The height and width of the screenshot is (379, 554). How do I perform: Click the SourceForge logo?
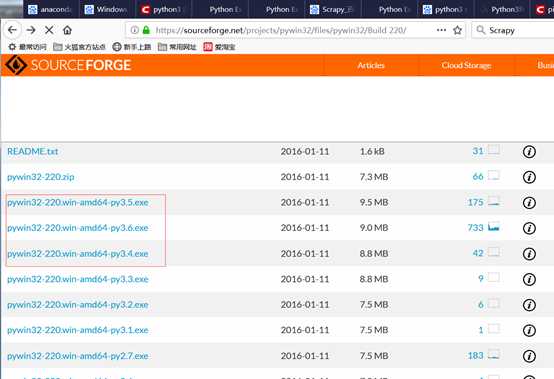click(x=68, y=65)
